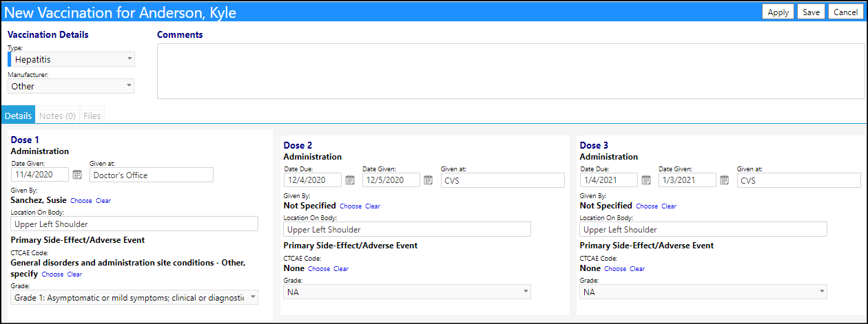Edit the Dose 3 Date Due field 1/4/2021
Image resolution: width=868 pixels, height=324 pixels.
click(609, 180)
